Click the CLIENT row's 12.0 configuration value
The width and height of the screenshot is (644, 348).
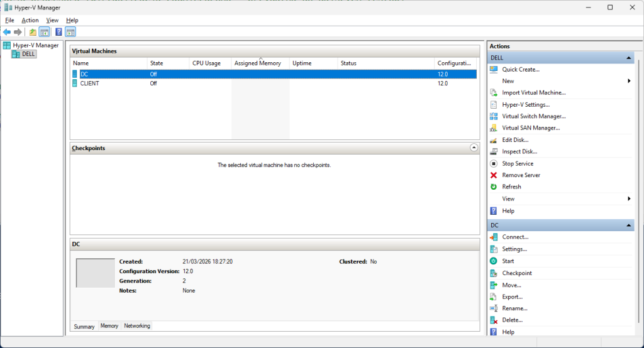click(443, 84)
